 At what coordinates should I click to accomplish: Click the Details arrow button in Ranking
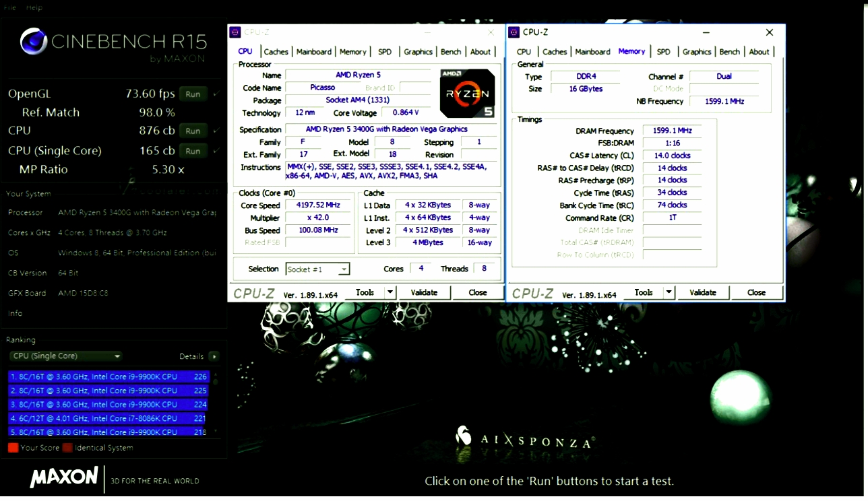[214, 356]
